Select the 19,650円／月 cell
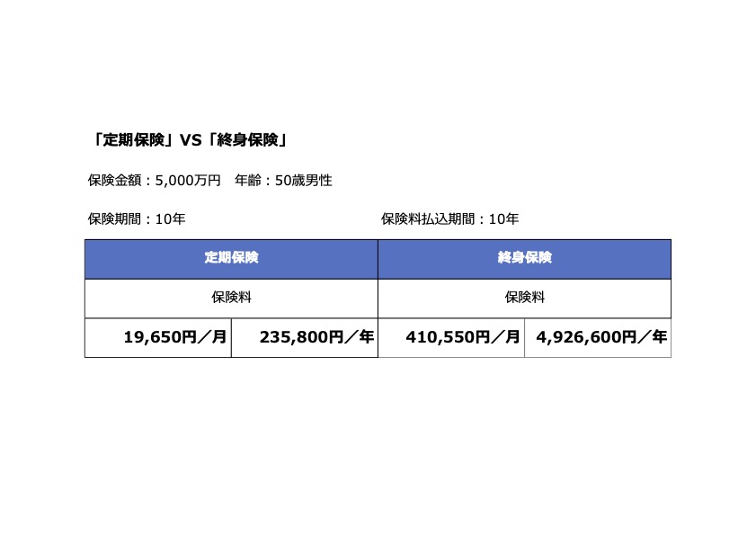The height and width of the screenshot is (535, 756). pos(158,338)
